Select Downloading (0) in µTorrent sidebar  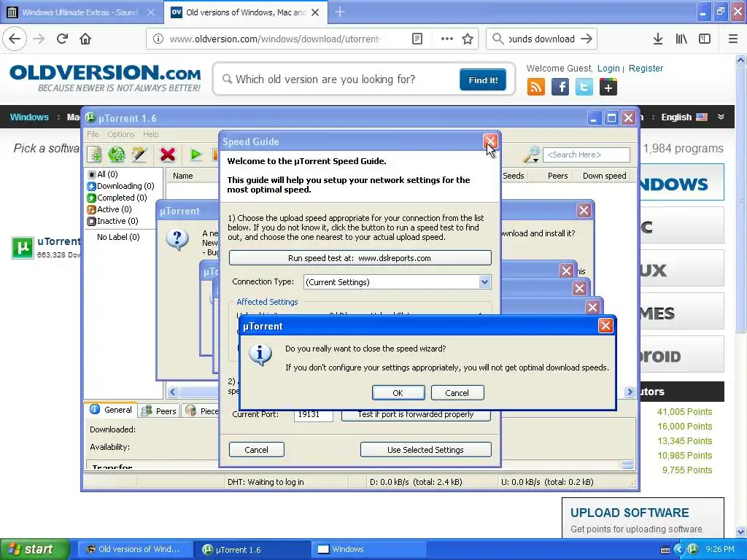pyautogui.click(x=121, y=186)
